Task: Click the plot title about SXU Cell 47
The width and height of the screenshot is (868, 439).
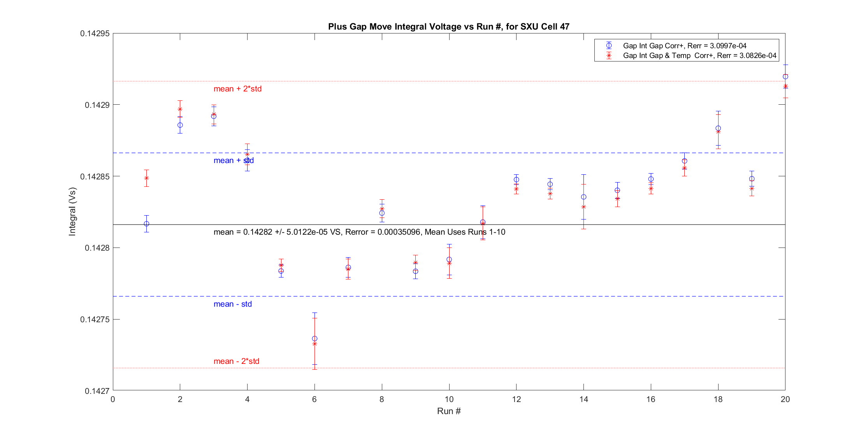Action: tap(448, 26)
